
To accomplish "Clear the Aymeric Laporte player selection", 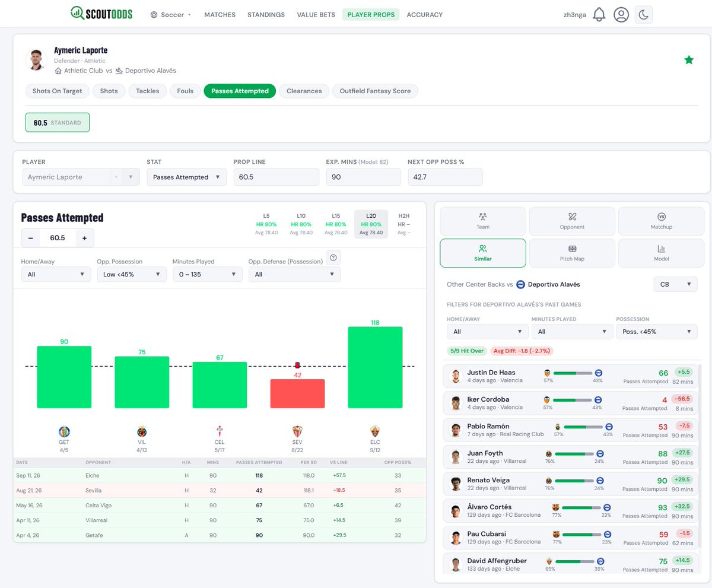I will point(116,177).
